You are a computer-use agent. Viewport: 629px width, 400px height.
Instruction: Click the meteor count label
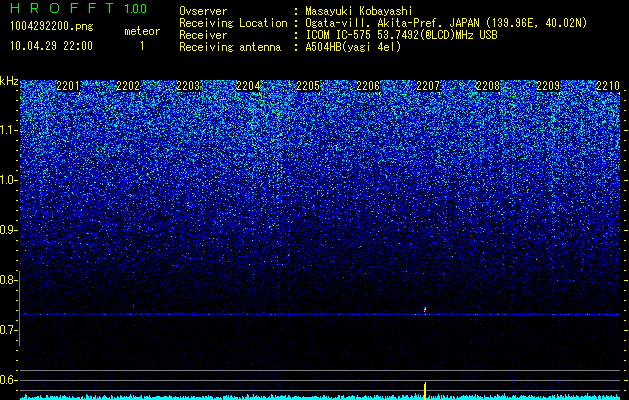[x=142, y=31]
